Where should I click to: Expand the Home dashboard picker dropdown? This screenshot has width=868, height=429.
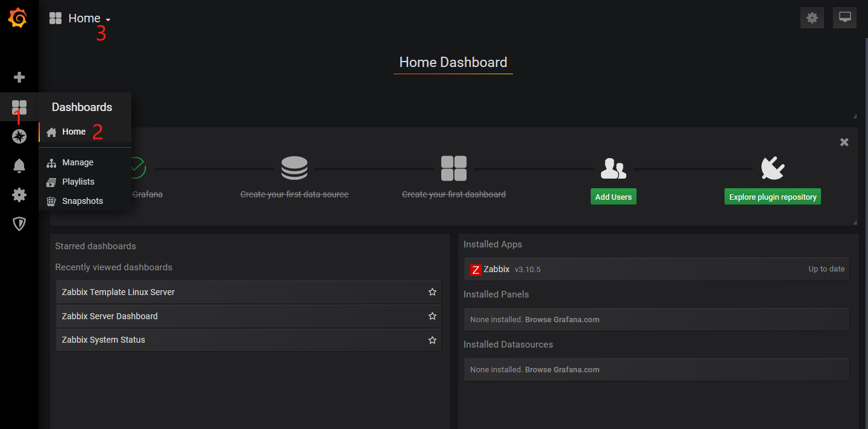(84, 19)
